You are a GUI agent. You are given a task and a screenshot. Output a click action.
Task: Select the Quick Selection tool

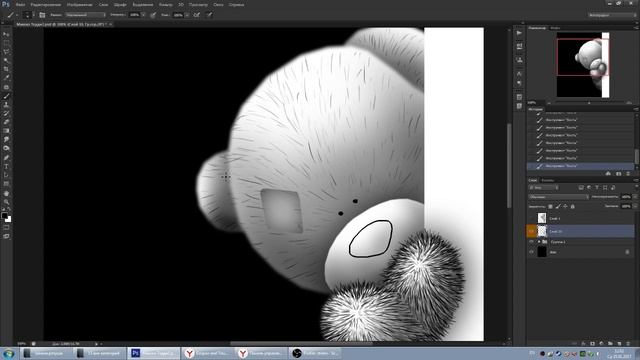(6, 61)
